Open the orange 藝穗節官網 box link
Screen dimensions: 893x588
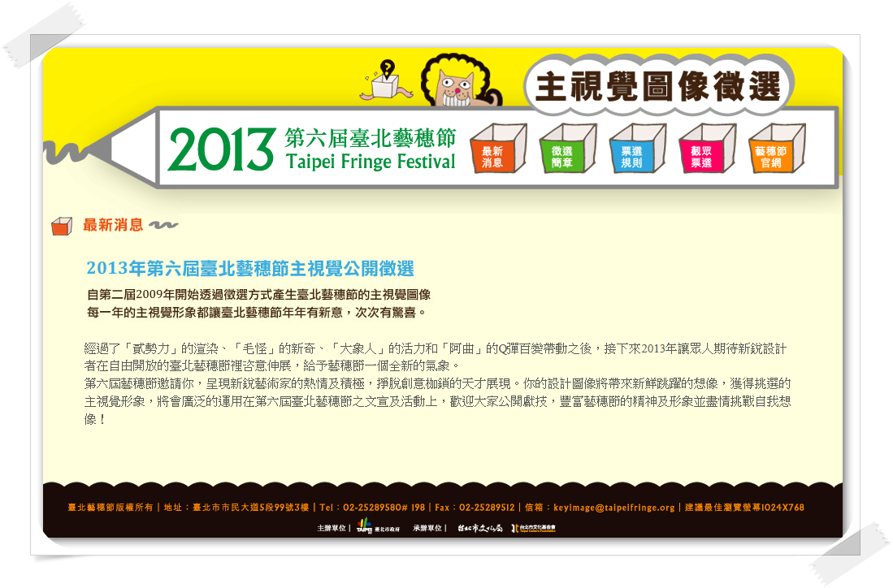(777, 149)
